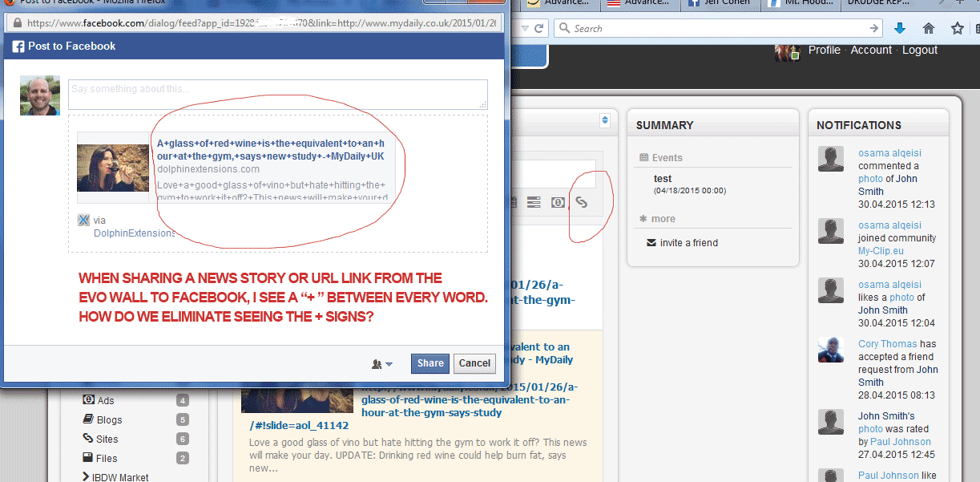The height and width of the screenshot is (482, 980).
Task: Click the wall post photo thumbnail
Action: [297, 401]
